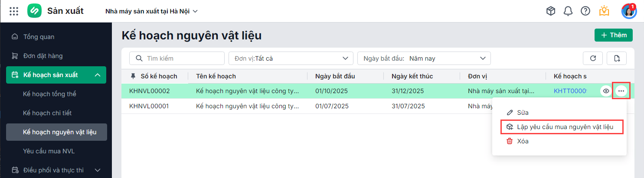Choose Xóa from the context menu

(523, 141)
